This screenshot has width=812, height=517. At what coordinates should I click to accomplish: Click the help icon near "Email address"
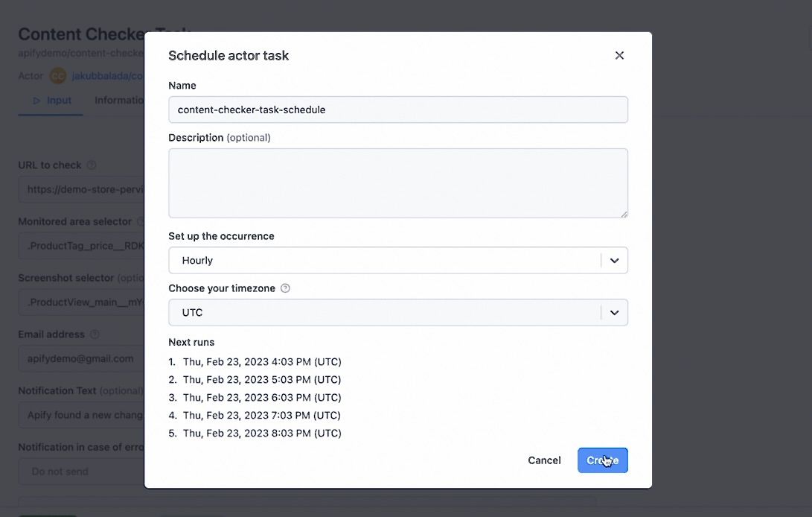pyautogui.click(x=95, y=334)
